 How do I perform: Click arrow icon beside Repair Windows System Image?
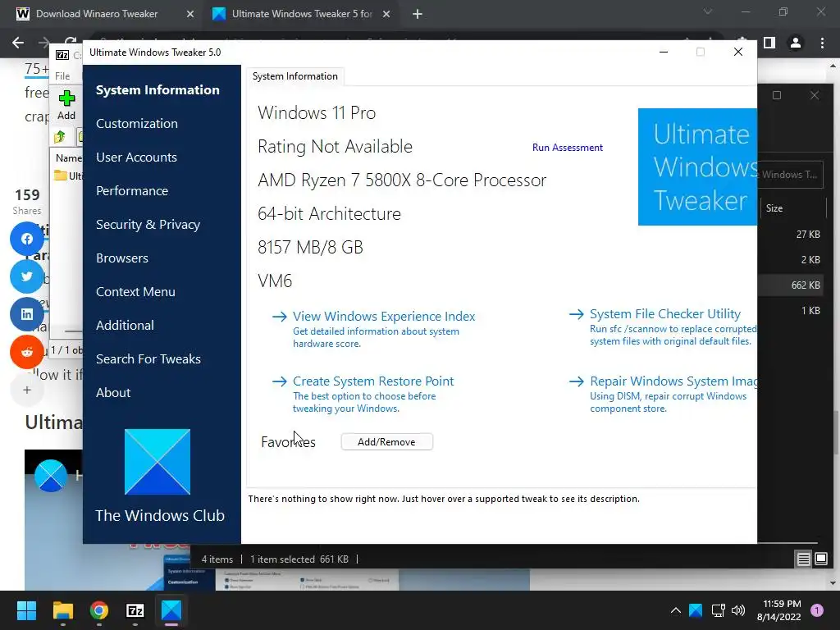click(577, 381)
